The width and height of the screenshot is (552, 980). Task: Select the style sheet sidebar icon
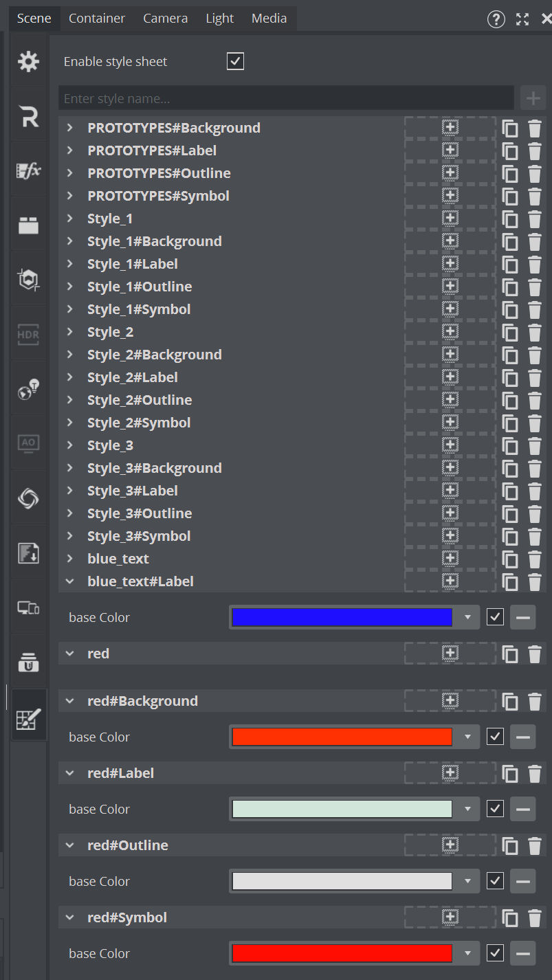coord(28,719)
